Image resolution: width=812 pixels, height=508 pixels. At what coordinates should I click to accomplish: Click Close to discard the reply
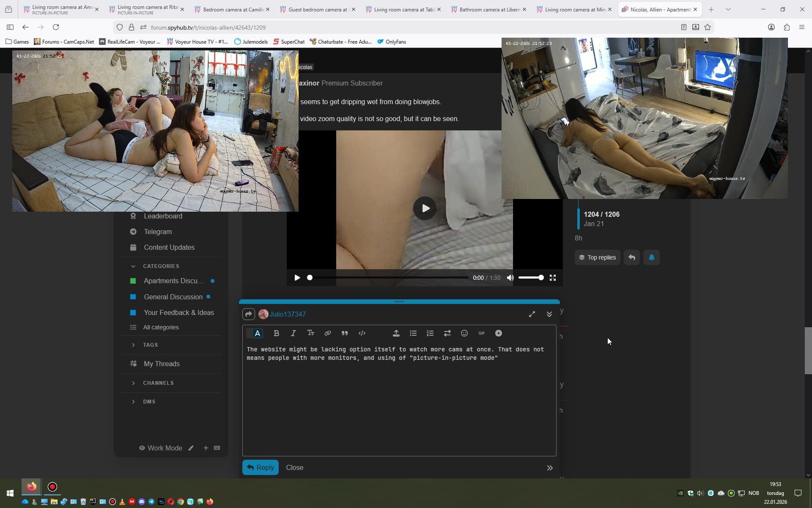pyautogui.click(x=294, y=467)
